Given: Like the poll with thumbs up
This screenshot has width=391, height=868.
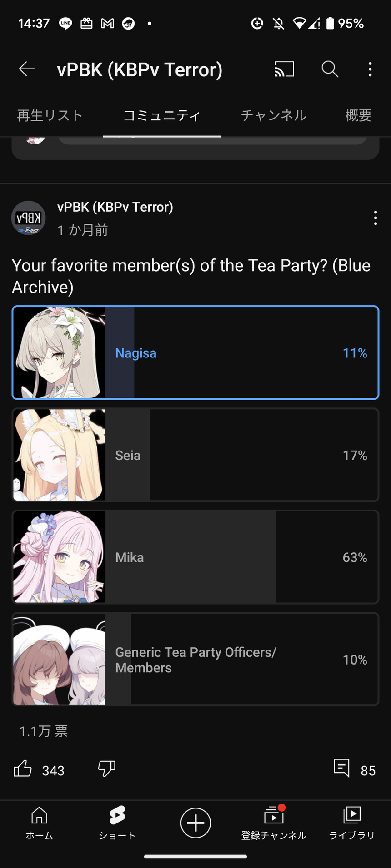Looking at the screenshot, I should tap(23, 769).
